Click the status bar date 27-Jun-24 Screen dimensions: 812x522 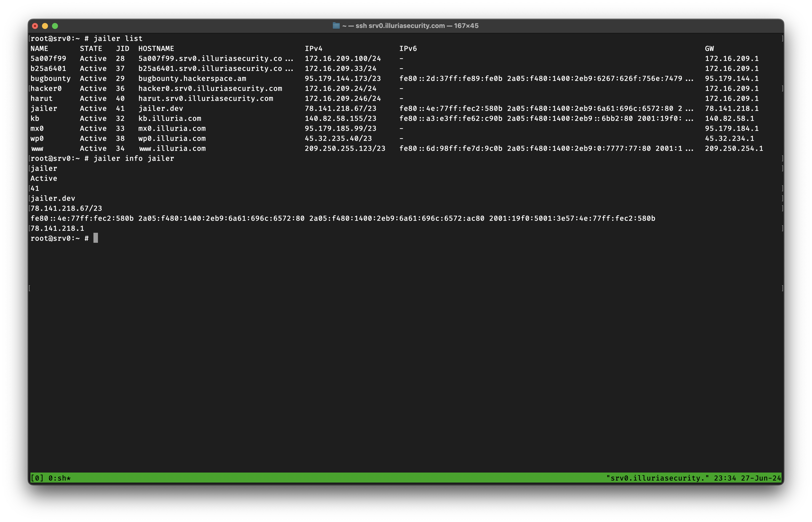(761, 478)
